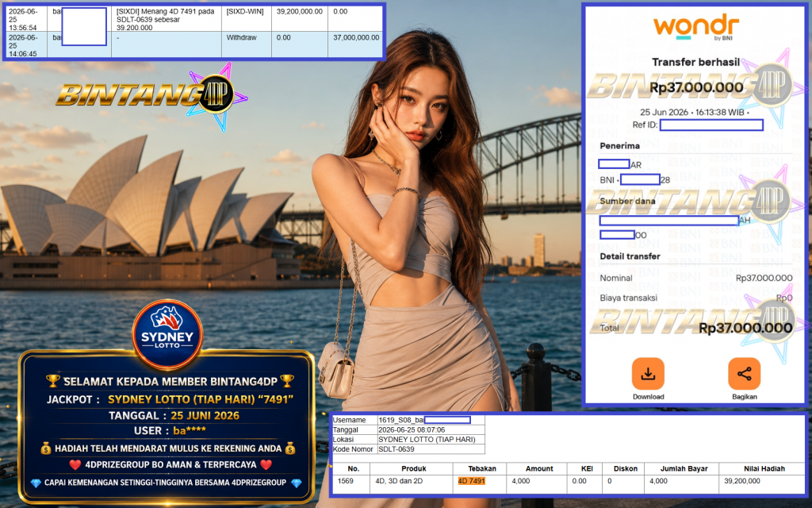812x508 pixels.
Task: Click the HADIAH TELAH MENDARAT MULUS line
Action: 168,448
